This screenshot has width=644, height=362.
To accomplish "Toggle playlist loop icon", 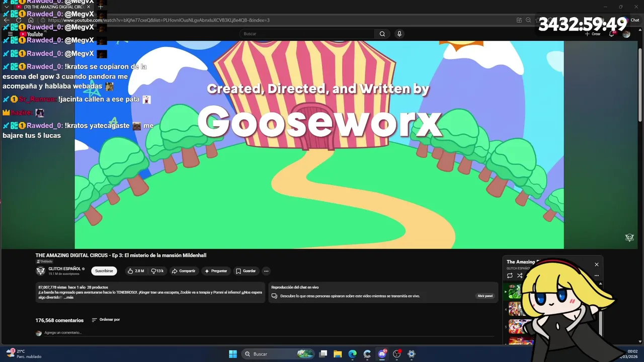I will coord(510,276).
